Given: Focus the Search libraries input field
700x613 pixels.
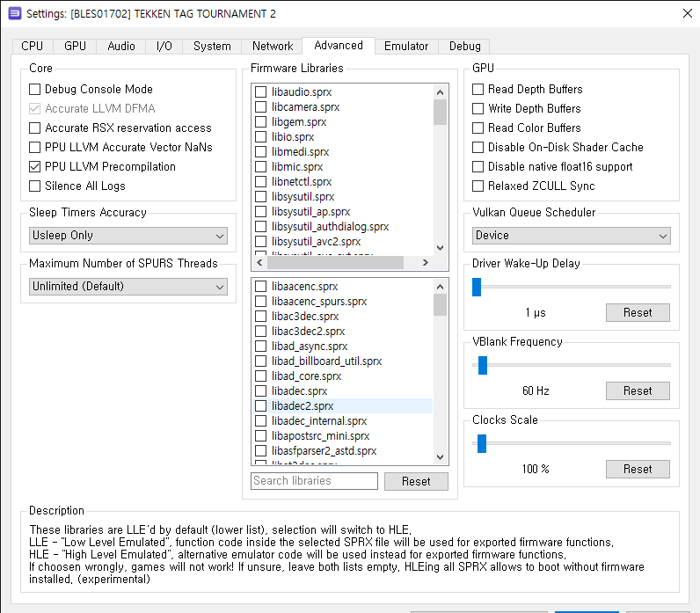Looking at the screenshot, I should (x=314, y=481).
